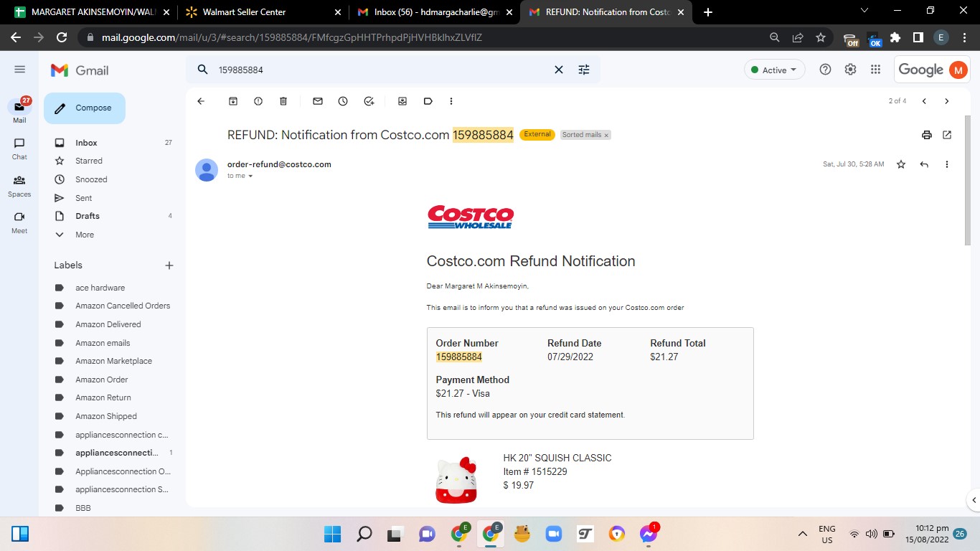Open Messenger from the taskbar
The width and height of the screenshot is (980, 551).
(648, 534)
